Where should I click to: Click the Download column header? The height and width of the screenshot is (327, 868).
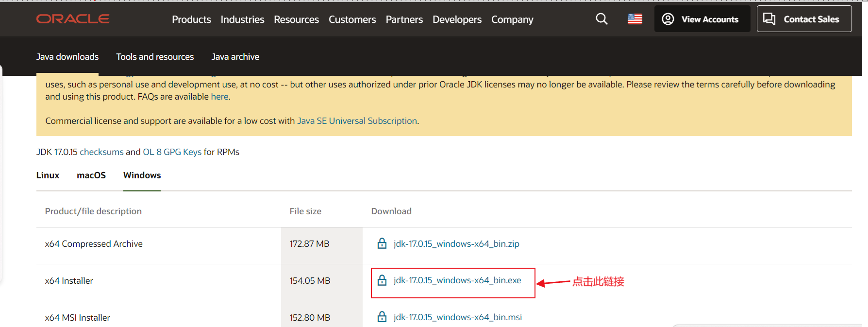click(391, 211)
